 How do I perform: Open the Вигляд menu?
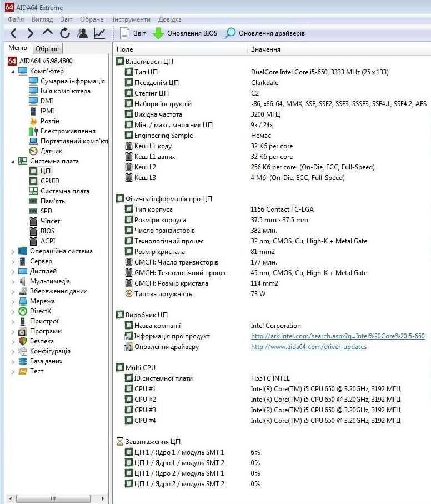coord(42,19)
